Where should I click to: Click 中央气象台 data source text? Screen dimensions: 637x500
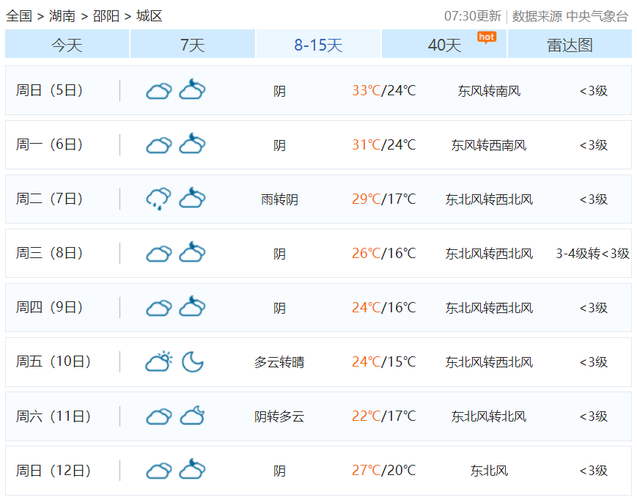[x=597, y=16]
